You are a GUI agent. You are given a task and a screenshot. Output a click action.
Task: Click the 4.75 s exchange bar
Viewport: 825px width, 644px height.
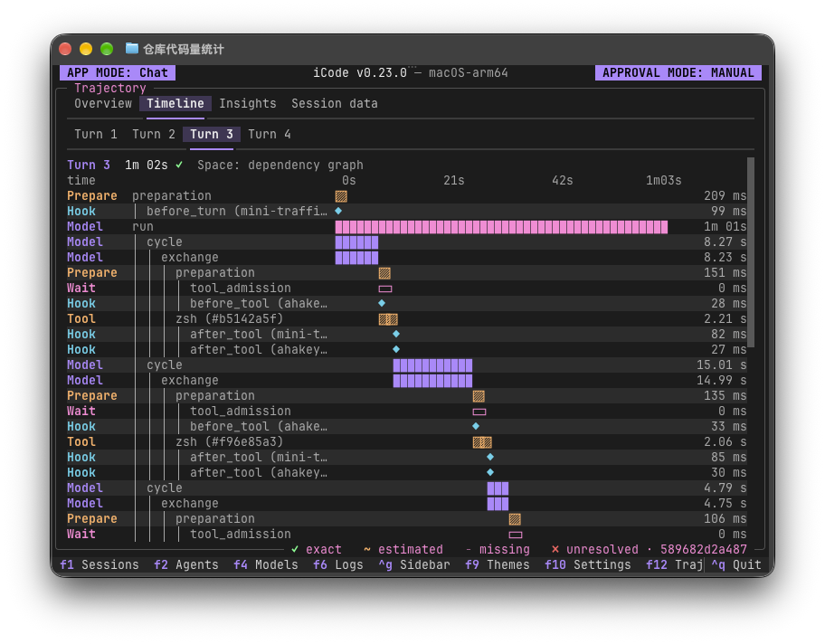(x=498, y=504)
